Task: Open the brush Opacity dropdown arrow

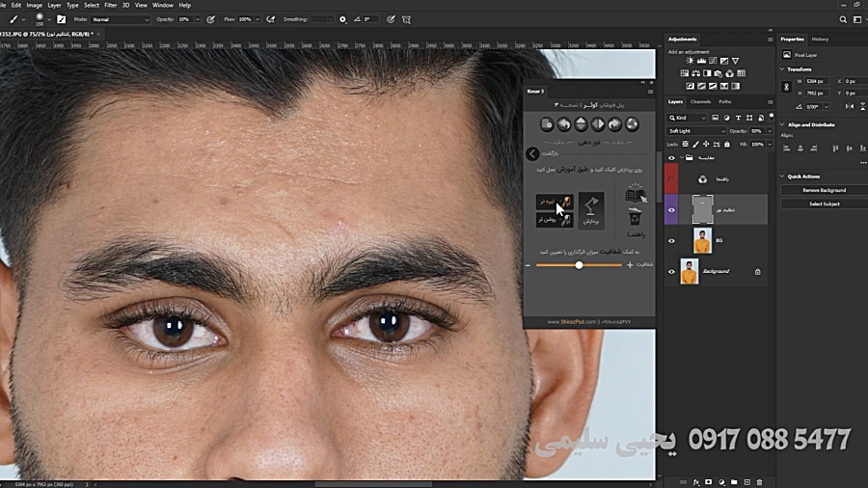Action: pos(197,19)
